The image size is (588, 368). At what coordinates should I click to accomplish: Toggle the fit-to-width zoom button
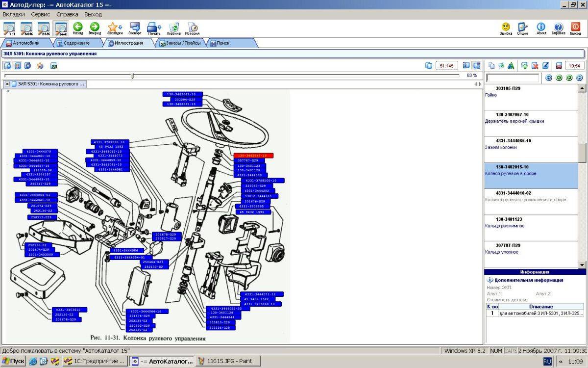[61, 28]
